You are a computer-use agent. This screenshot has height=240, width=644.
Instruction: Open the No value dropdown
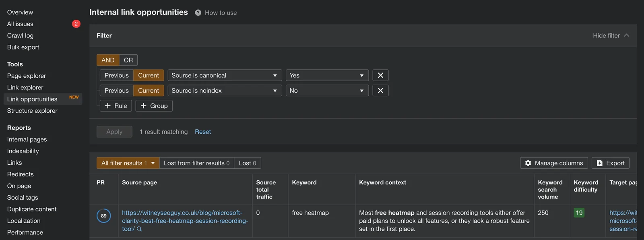pos(327,91)
